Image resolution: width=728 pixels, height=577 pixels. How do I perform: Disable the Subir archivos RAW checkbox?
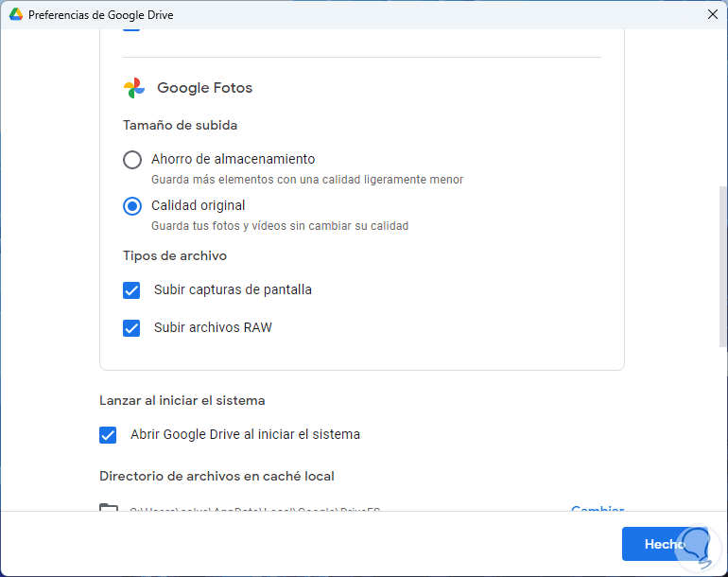pos(132,328)
